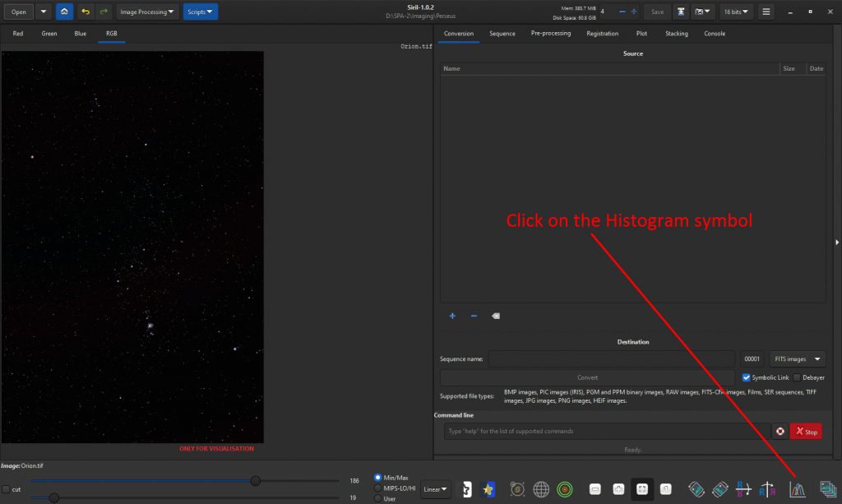This screenshot has height=504, width=842.
Task: Select the User radio option
Action: point(377,498)
